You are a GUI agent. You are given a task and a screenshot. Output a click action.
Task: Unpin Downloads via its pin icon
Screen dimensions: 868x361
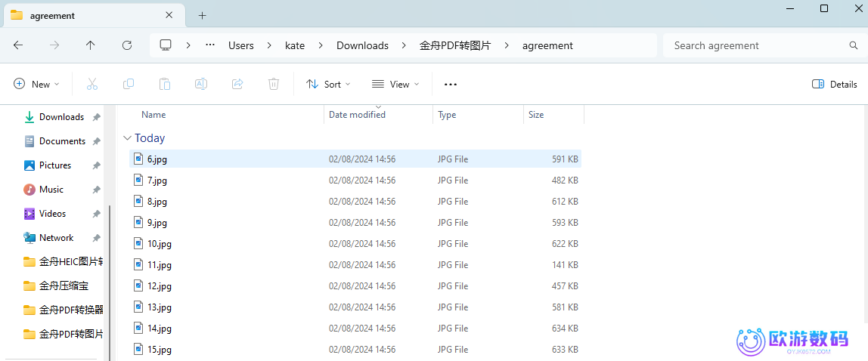[x=96, y=117]
